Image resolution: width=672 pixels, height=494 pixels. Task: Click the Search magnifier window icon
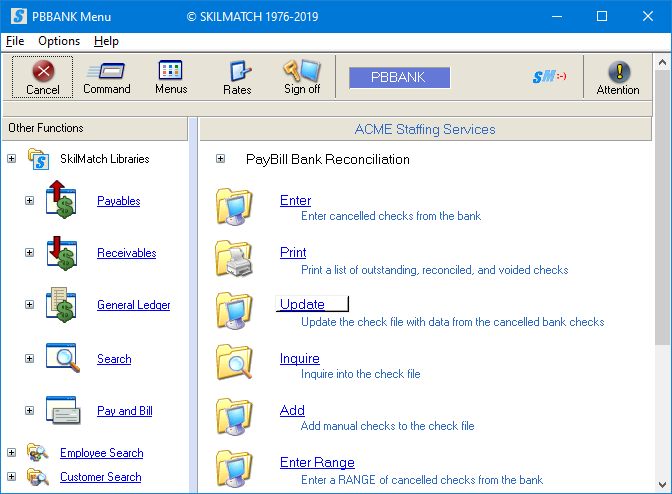[63, 358]
